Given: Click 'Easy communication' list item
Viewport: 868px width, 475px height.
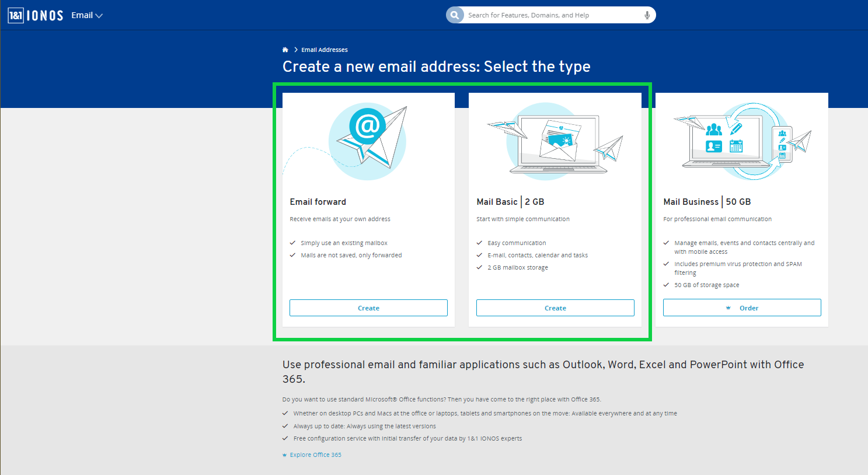Looking at the screenshot, I should [517, 243].
